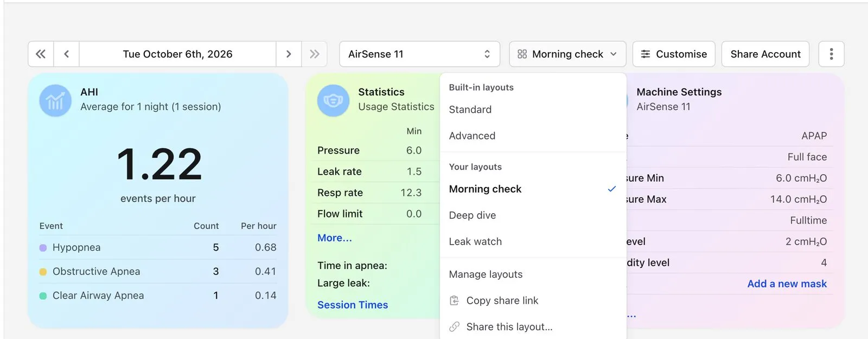Click the Statistics mask icon
868x339 pixels.
(333, 101)
